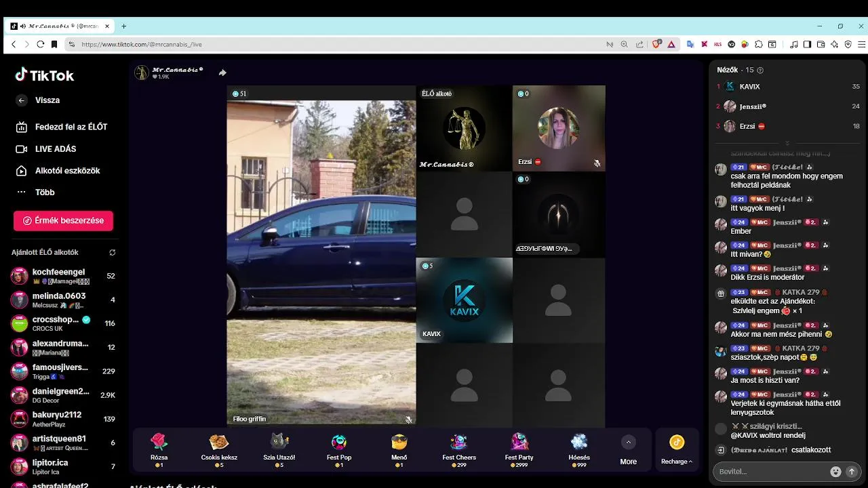The height and width of the screenshot is (488, 868).
Task: Open top viewer KAVIX's profile
Action: point(788,87)
